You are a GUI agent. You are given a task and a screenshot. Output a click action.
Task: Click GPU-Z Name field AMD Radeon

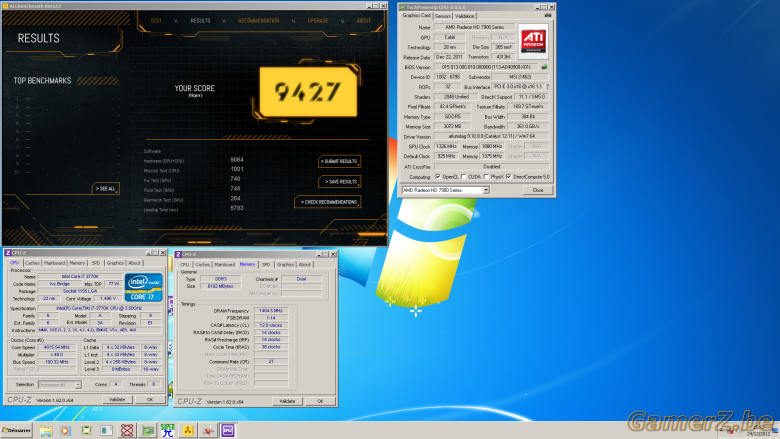coord(474,27)
